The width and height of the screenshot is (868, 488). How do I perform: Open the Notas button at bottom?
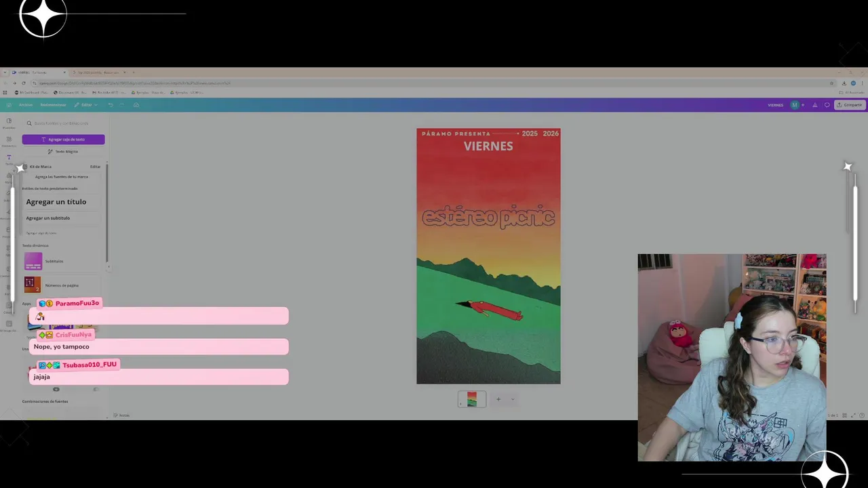tap(121, 415)
